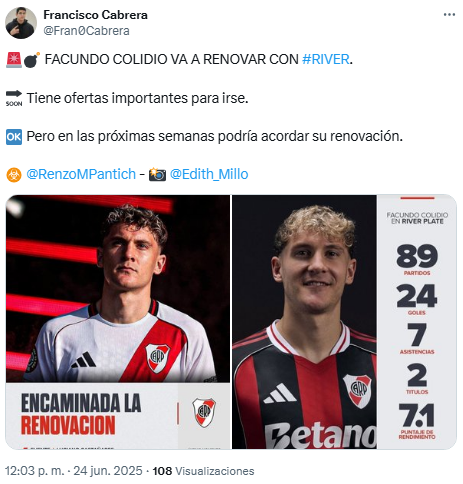
Task: Click the red siren emoji
Action: pos(14,60)
